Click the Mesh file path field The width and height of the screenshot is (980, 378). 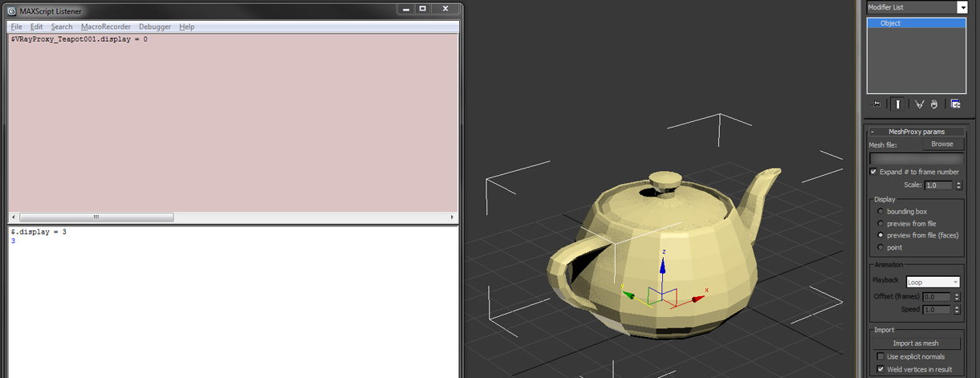pyautogui.click(x=916, y=159)
